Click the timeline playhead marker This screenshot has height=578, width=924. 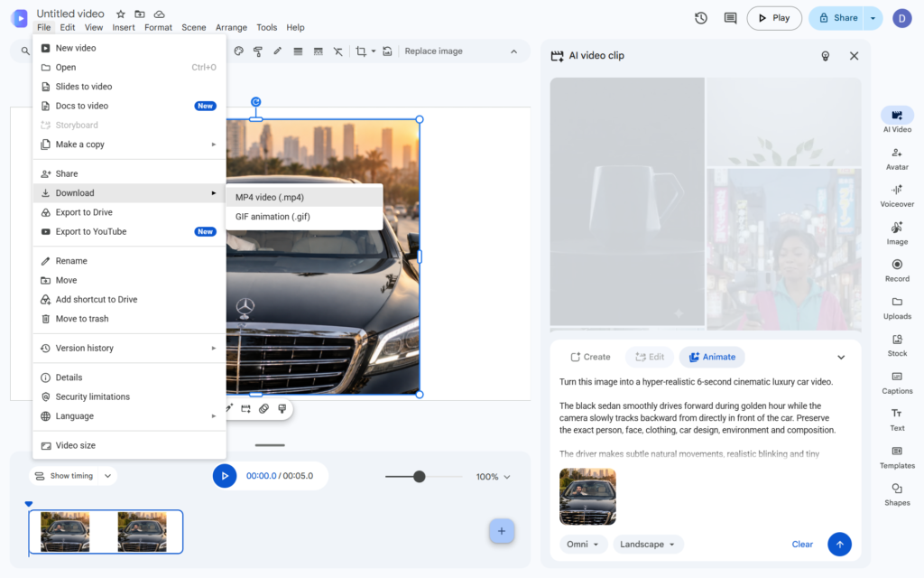[28, 504]
